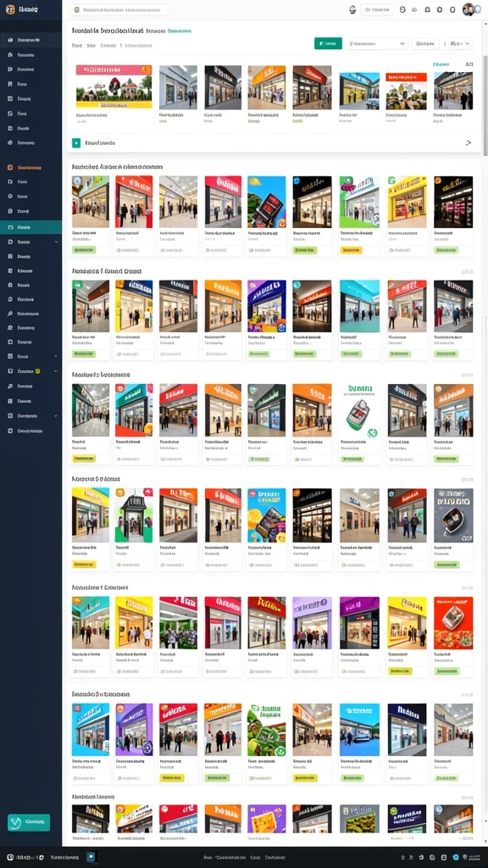
Task: Open the user avatar profile menu
Action: [468, 9]
